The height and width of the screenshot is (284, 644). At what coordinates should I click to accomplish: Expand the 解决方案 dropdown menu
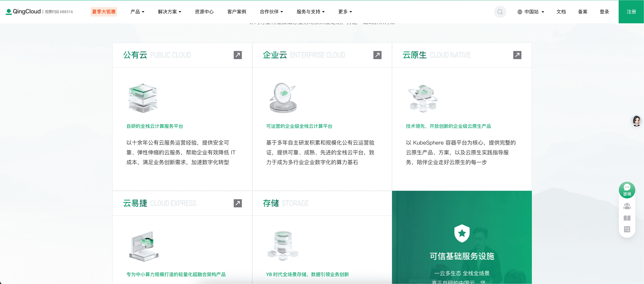click(x=169, y=12)
